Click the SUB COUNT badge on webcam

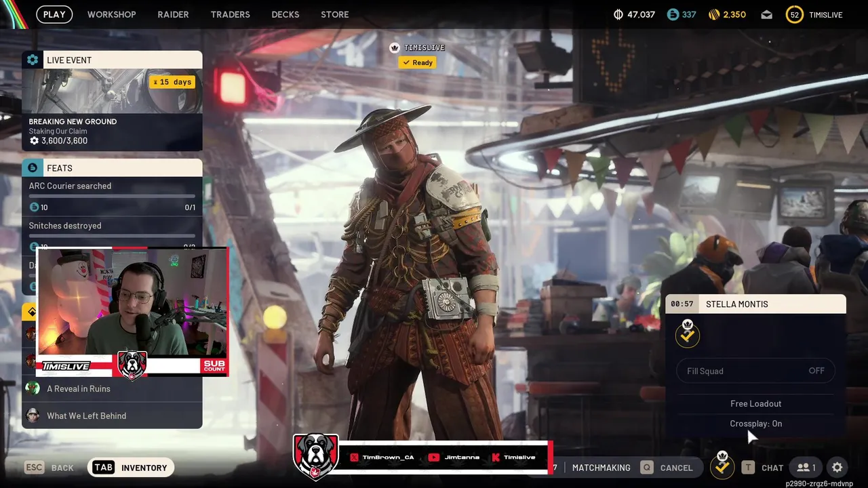[x=214, y=366]
